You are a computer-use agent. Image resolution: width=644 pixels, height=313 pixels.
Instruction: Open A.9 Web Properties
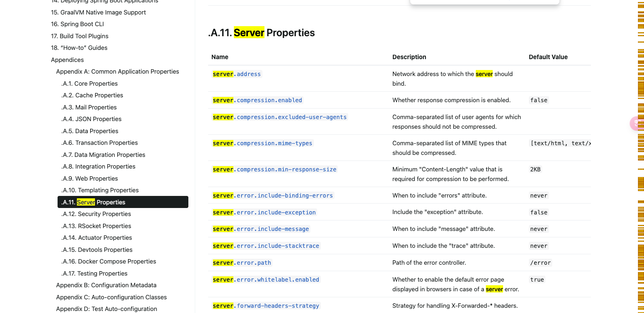pos(89,179)
